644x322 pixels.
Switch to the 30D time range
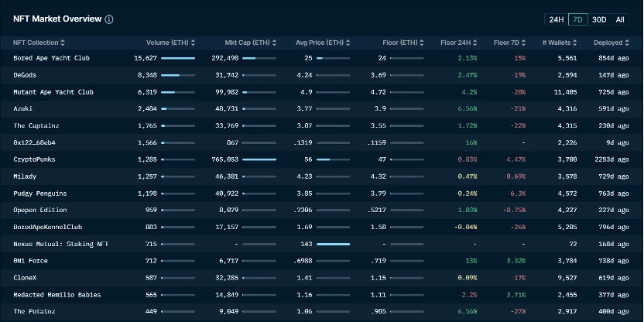(599, 19)
